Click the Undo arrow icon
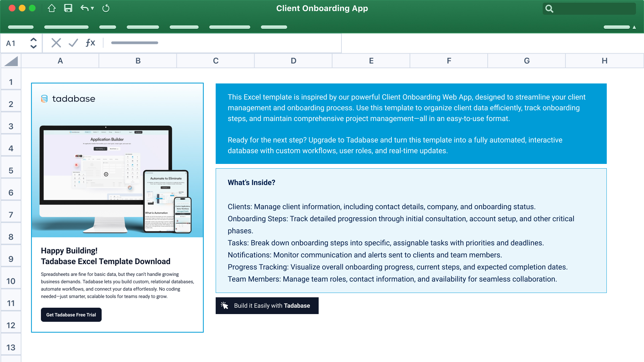644x362 pixels. [84, 8]
